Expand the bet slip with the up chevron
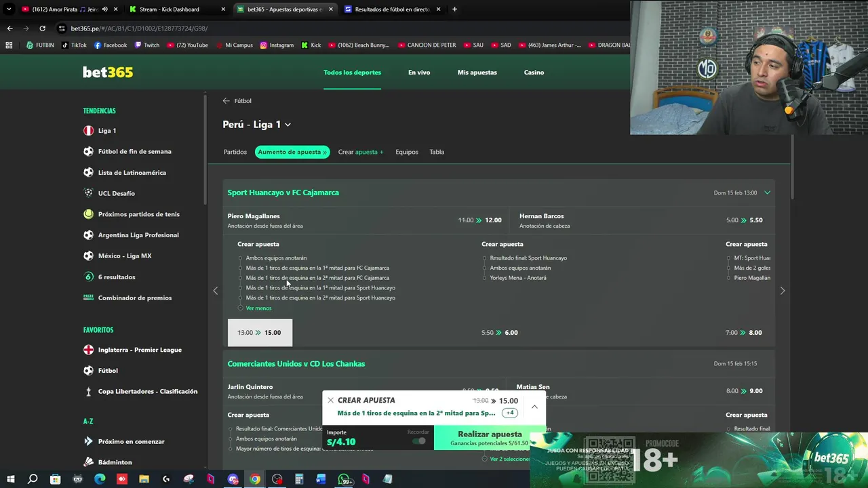 click(534, 407)
